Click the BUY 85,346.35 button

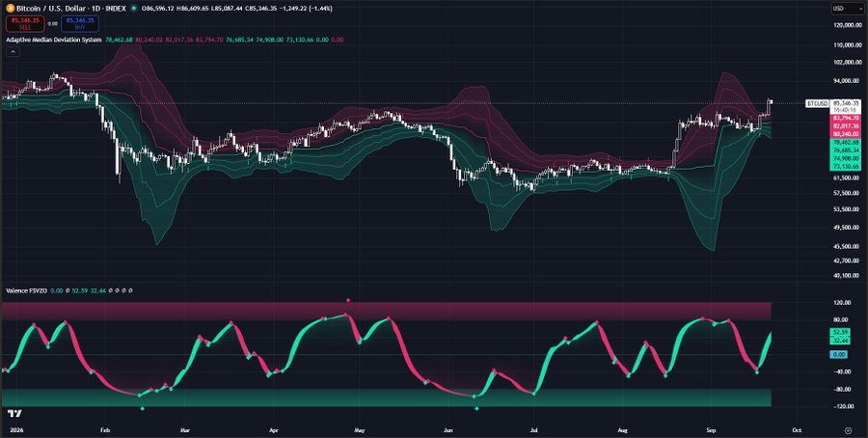[80, 23]
